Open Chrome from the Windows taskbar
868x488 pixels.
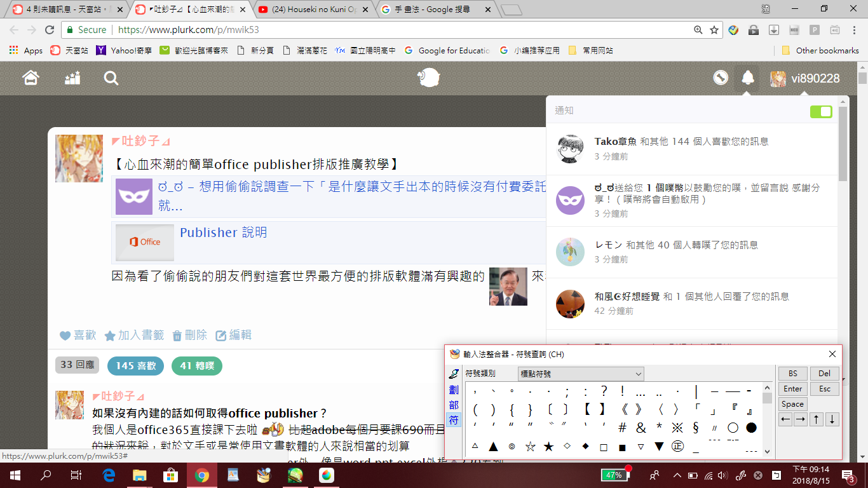click(202, 475)
